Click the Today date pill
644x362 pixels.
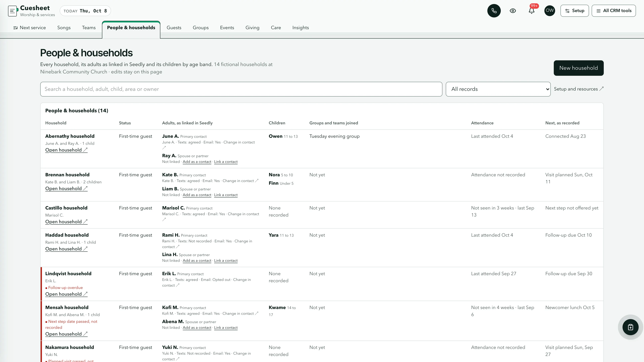[x=85, y=11]
